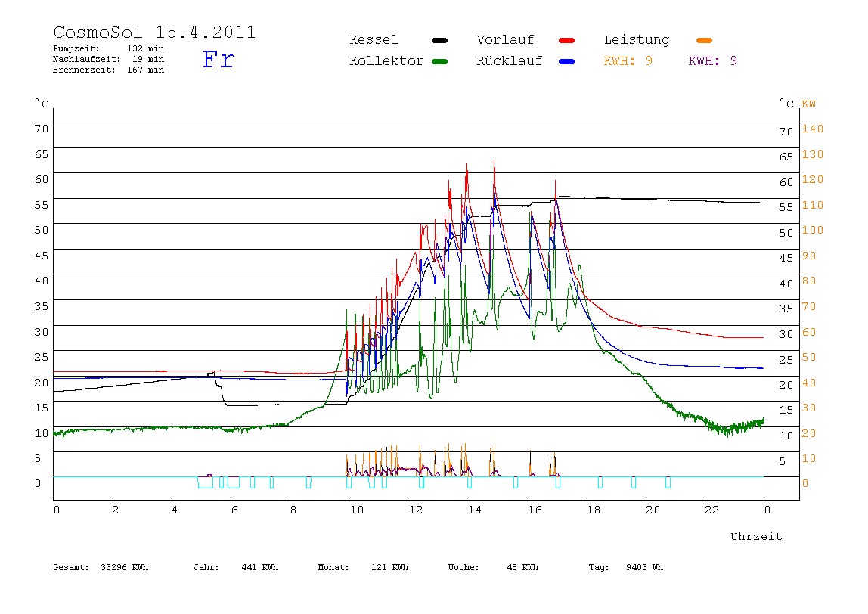
Task: Click the black Kessel legend swatch
Action: click(439, 40)
